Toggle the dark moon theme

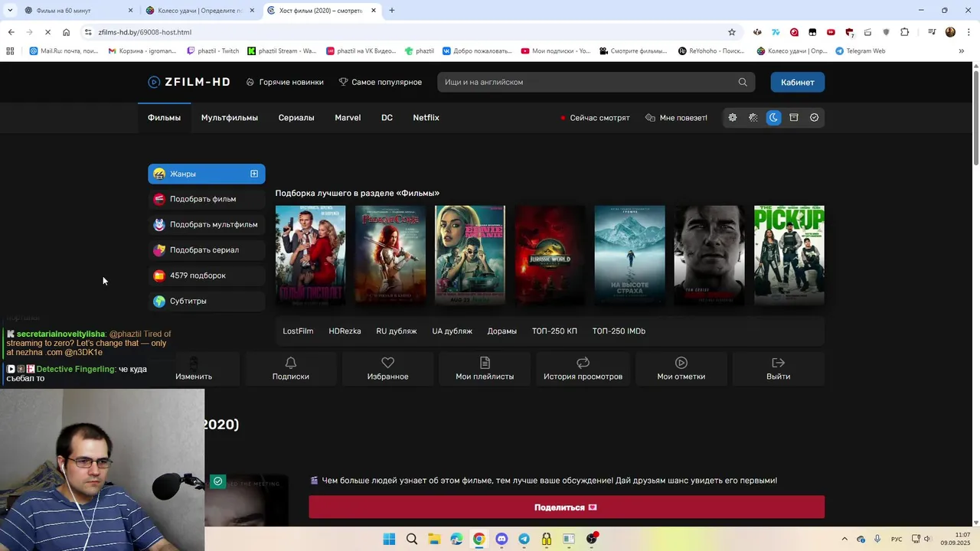pyautogui.click(x=773, y=118)
